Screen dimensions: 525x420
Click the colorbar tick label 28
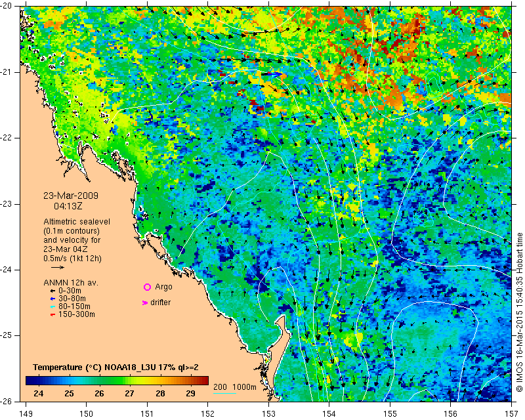point(160,394)
